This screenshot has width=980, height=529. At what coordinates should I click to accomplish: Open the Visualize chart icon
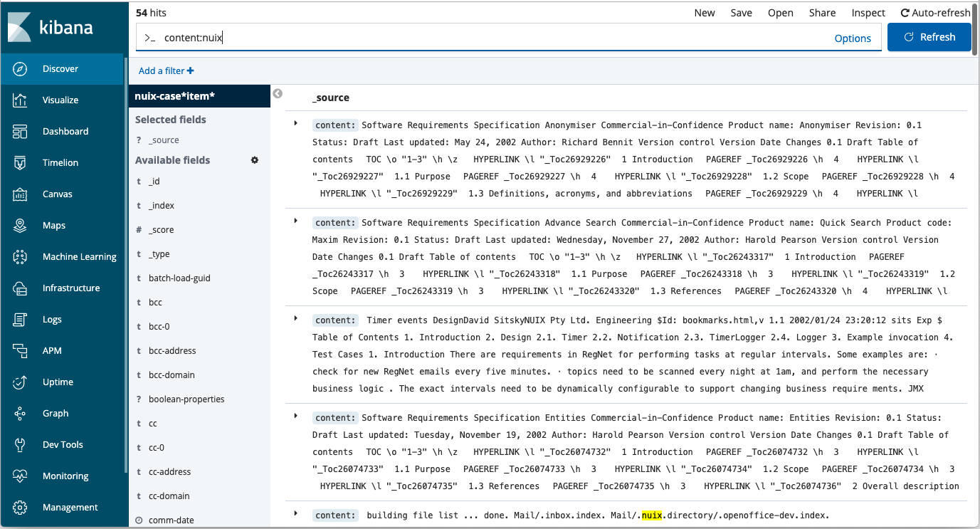(20, 100)
